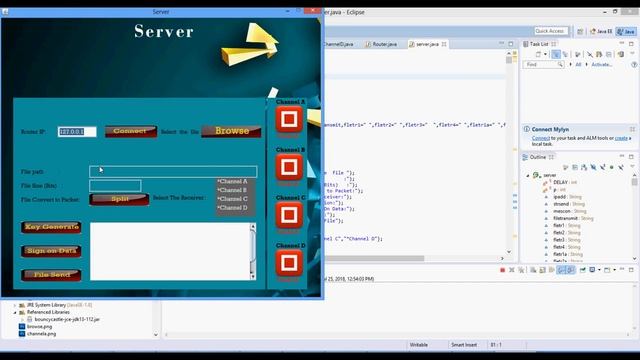The width and height of the screenshot is (640, 360).
Task: Focus the Router IP input field
Action: point(77,131)
